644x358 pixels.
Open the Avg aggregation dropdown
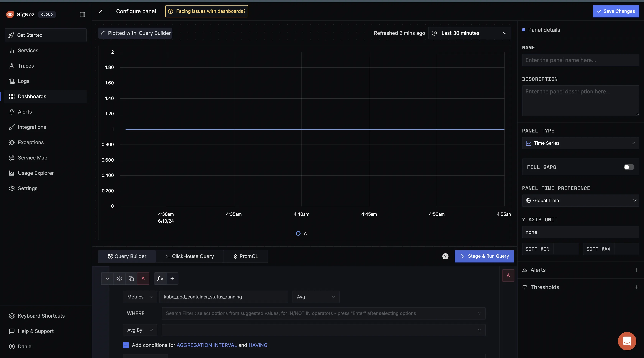pos(316,297)
